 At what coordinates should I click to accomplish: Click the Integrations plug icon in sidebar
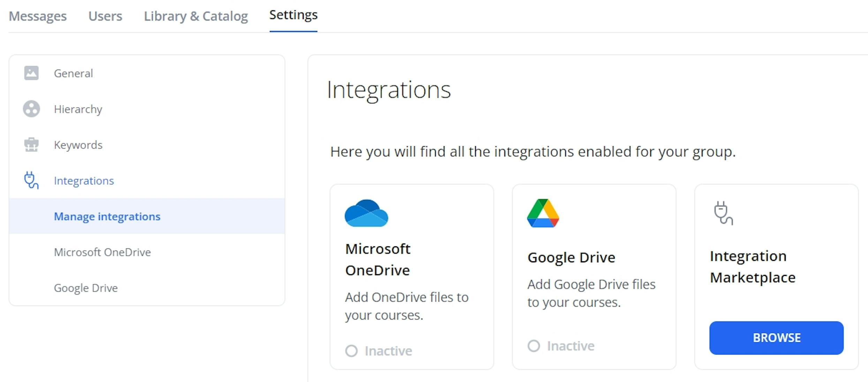pos(31,180)
